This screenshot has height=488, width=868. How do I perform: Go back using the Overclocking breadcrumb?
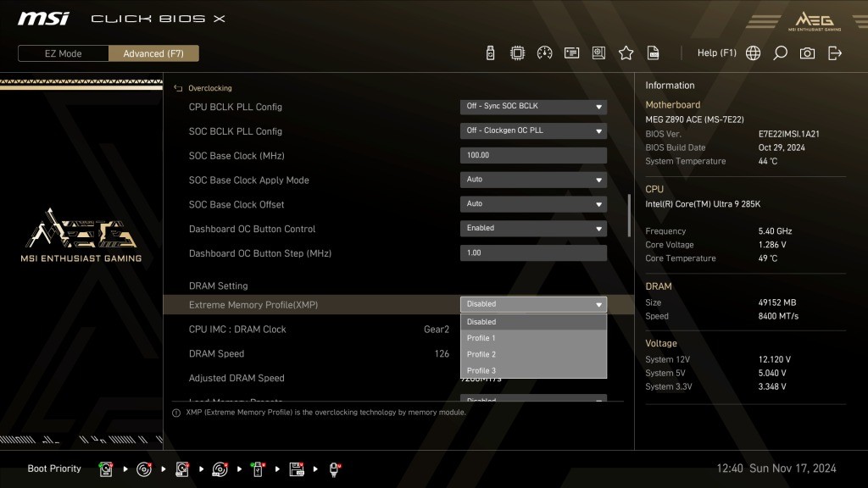[203, 88]
